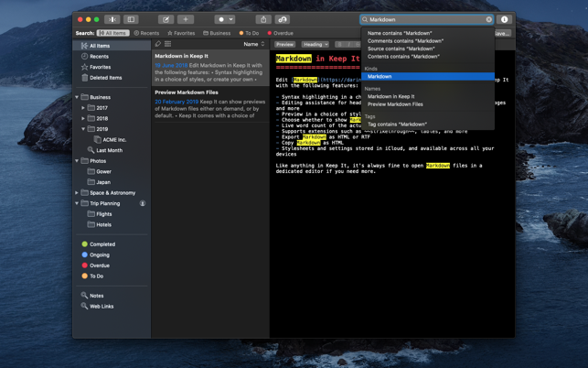This screenshot has height=368, width=588.
Task: Click the pencil tag icon above the list
Action: tap(158, 44)
